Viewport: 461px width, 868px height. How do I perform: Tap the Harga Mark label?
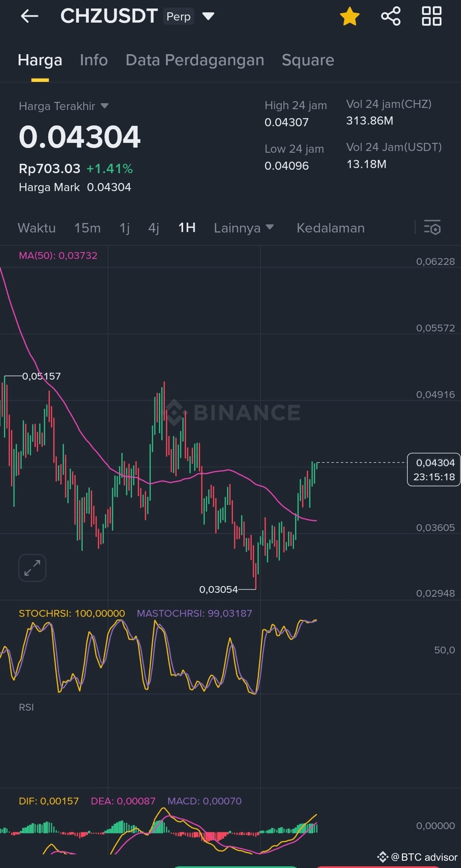pos(49,187)
